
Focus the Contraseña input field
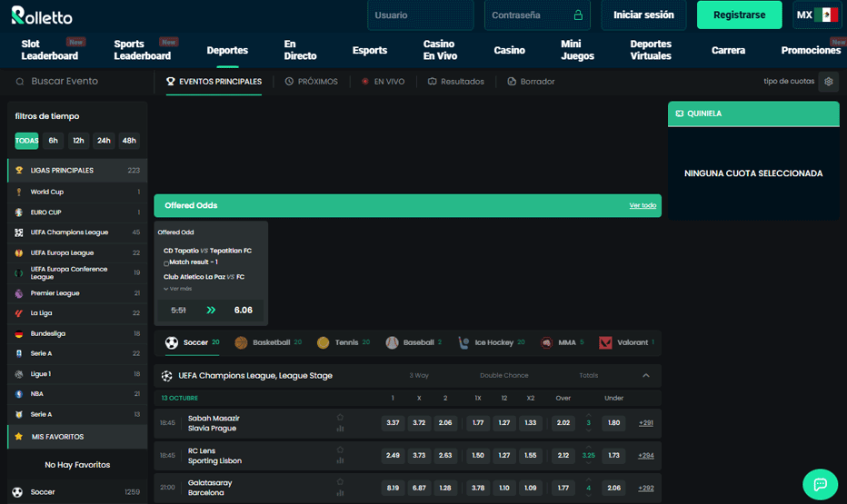tap(537, 15)
